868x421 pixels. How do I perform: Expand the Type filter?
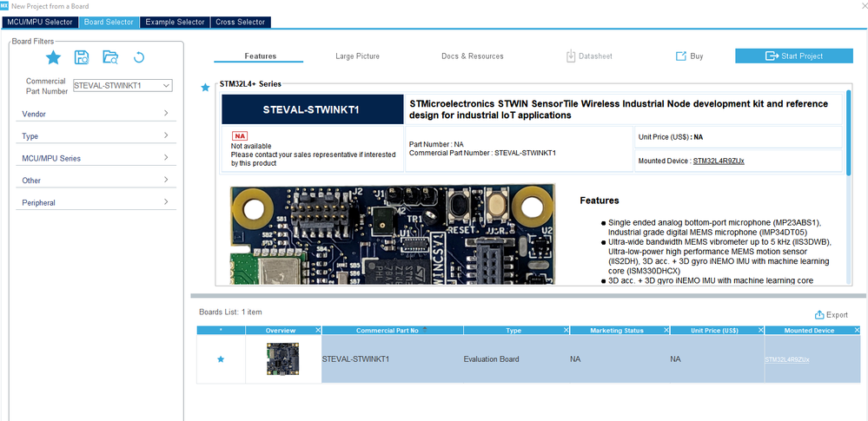96,136
